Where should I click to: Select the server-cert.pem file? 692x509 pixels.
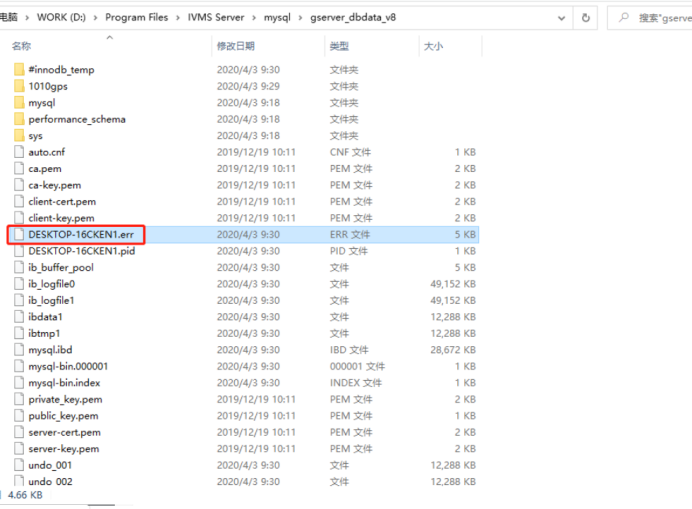pos(64,432)
